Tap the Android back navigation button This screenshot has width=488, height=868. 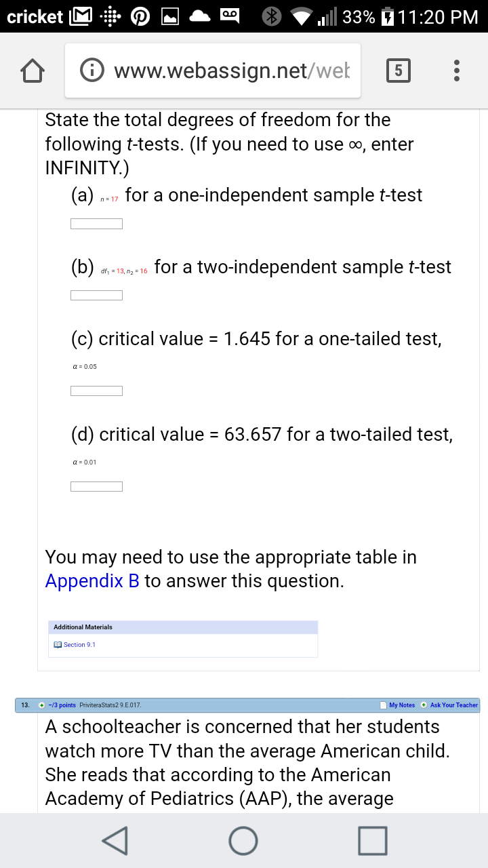tap(114, 840)
